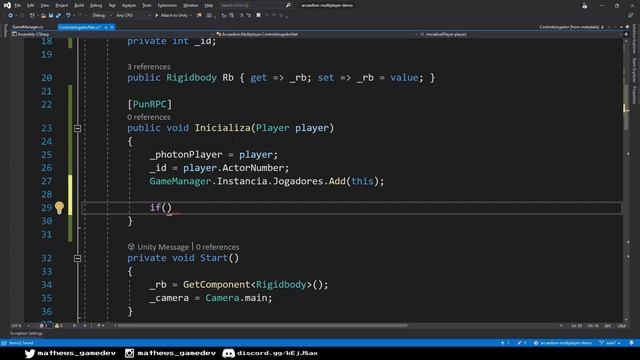640x360 pixels.
Task: Click Camera.main on line 35
Action: pyautogui.click(x=236, y=298)
